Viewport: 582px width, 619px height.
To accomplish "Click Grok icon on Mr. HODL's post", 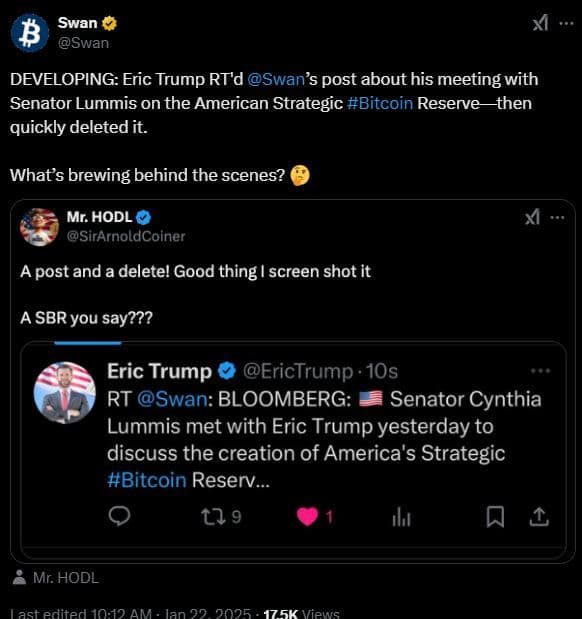I will tap(532, 217).
